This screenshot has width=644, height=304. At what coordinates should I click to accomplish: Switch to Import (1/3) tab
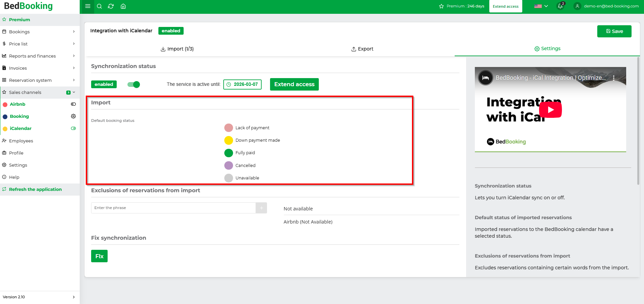click(177, 49)
